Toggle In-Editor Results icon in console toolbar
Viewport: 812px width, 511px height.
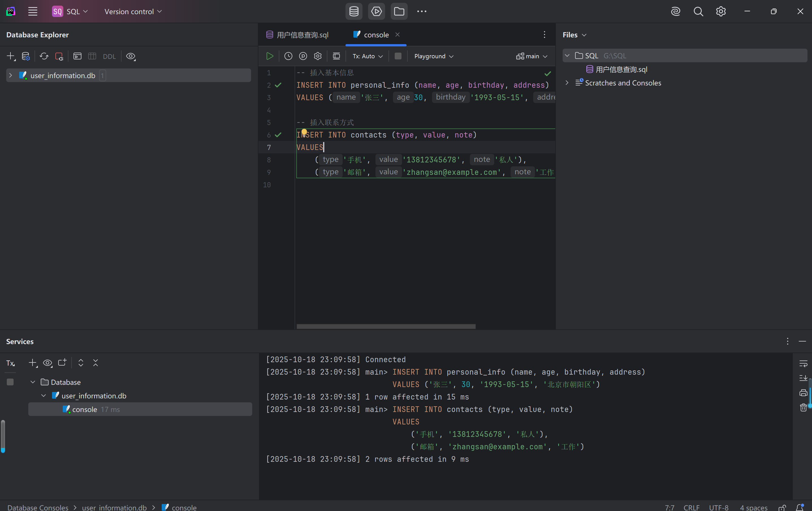pos(336,56)
